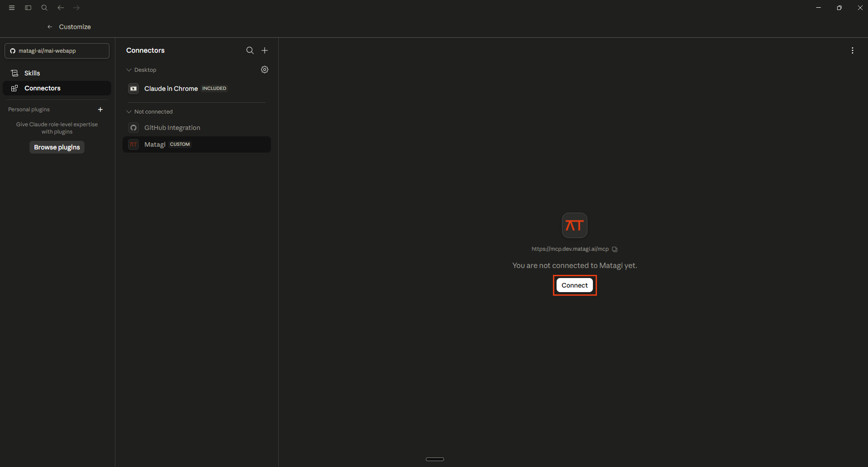868x467 pixels.
Task: Search connectors with the magnifier icon
Action: point(250,50)
